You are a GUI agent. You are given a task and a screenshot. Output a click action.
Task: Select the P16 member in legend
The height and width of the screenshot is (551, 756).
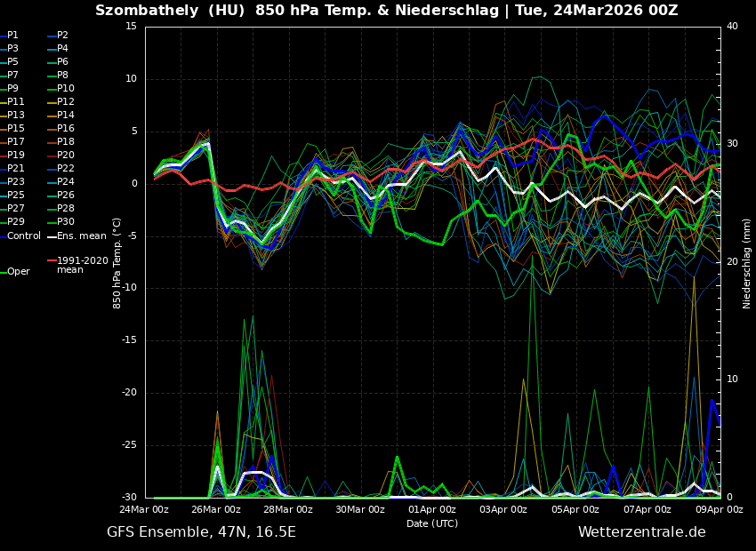[x=66, y=129]
